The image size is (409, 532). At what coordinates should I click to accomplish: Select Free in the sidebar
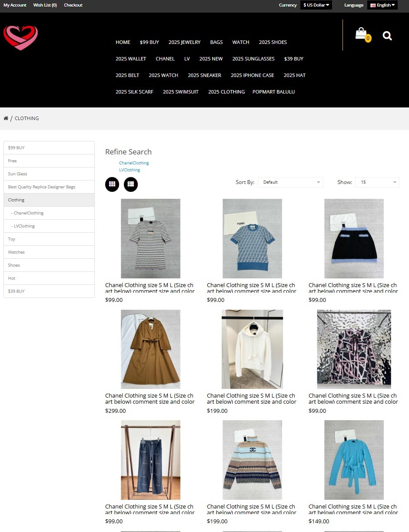pyautogui.click(x=49, y=161)
